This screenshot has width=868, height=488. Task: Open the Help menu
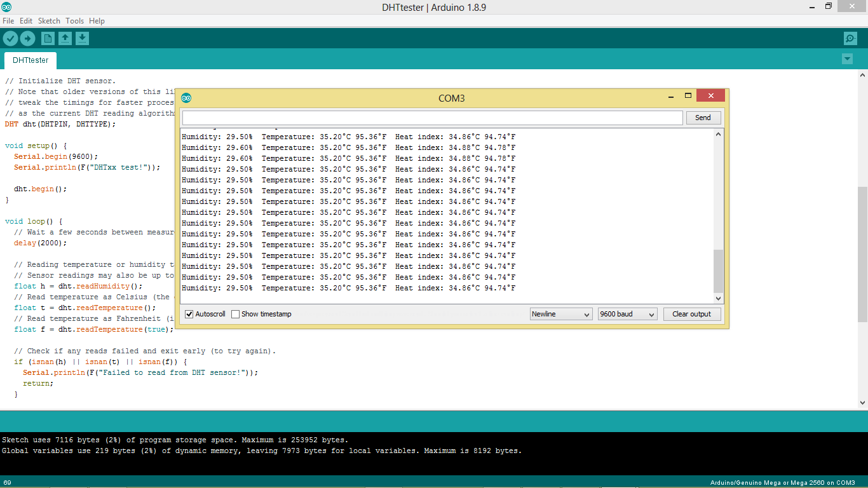tap(97, 21)
